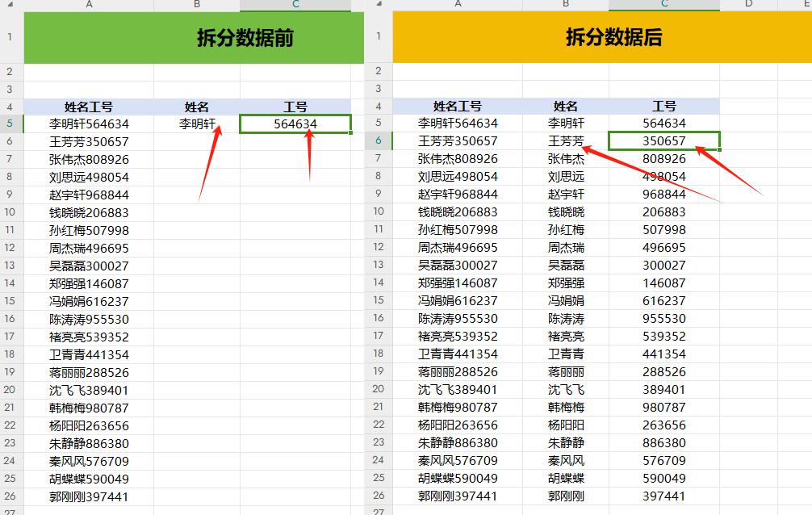Click 工号 cell 496695 in the 拆分数据后 sheet
Image resolution: width=812 pixels, height=515 pixels.
point(664,247)
